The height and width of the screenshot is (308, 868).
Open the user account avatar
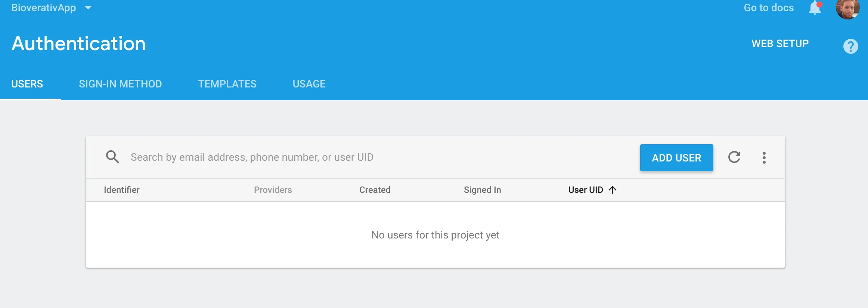847,8
